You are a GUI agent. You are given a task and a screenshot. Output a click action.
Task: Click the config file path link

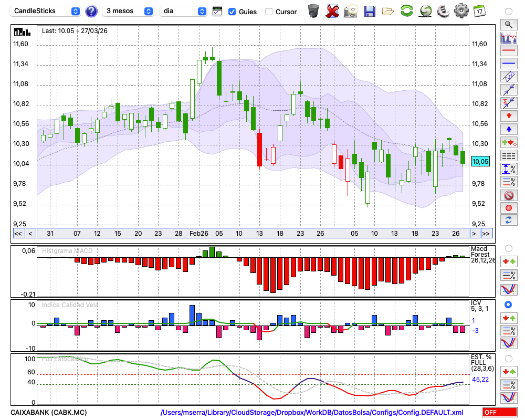pos(312,413)
